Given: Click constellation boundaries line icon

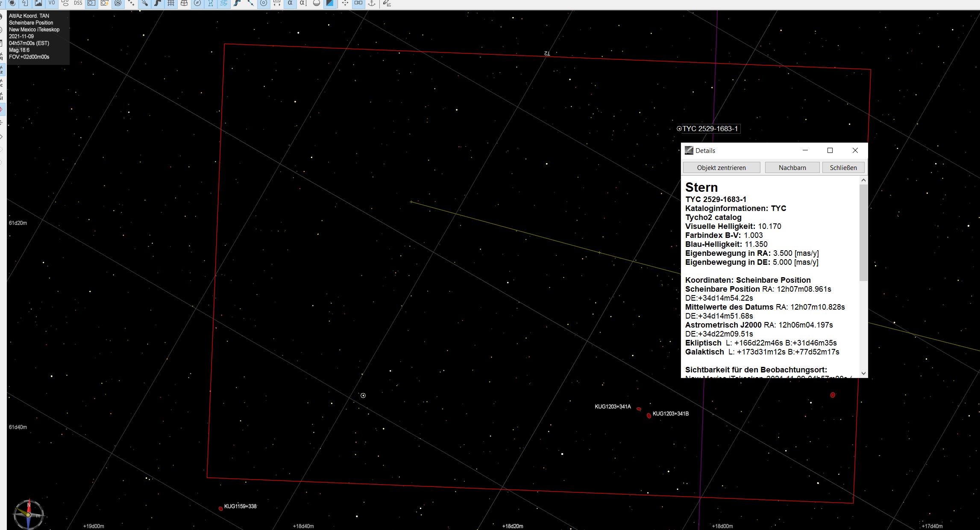Looking at the screenshot, I should coord(250,3).
